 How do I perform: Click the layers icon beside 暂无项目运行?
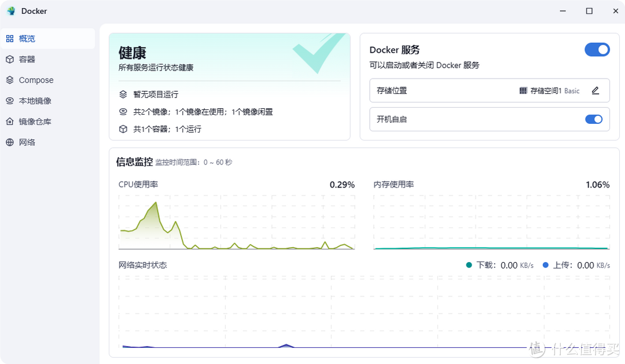(123, 94)
